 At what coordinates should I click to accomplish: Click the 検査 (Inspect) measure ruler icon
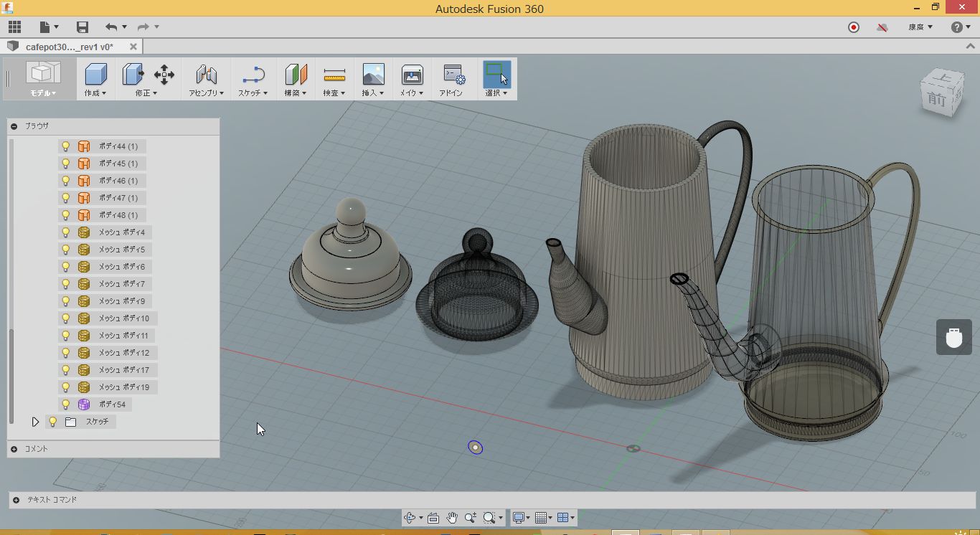click(x=334, y=75)
